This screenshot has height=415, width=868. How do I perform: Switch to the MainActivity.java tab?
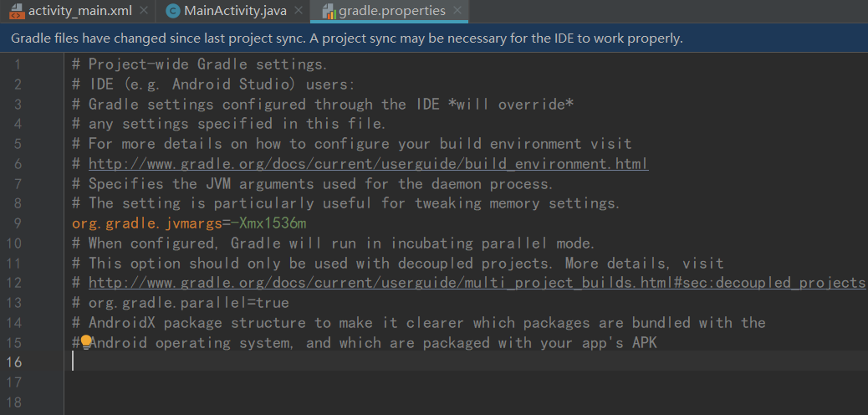235,11
